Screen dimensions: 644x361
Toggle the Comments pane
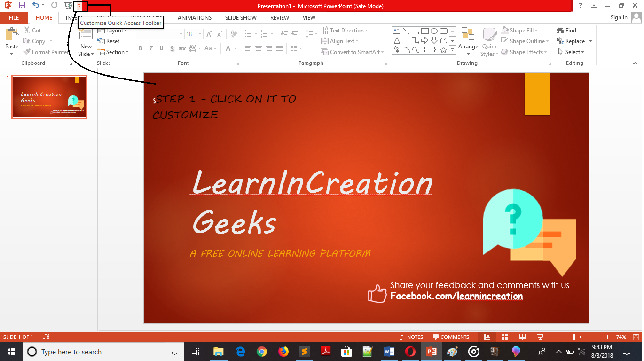(451, 337)
